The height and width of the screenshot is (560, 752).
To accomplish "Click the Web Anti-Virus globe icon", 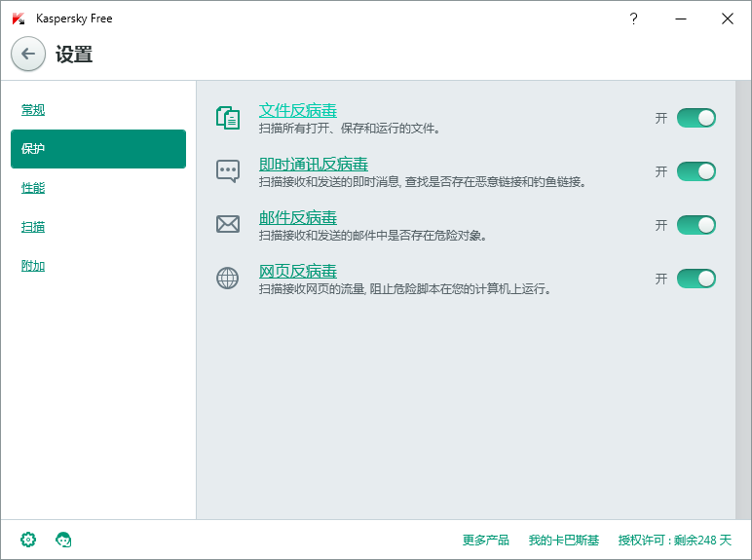I will (227, 279).
